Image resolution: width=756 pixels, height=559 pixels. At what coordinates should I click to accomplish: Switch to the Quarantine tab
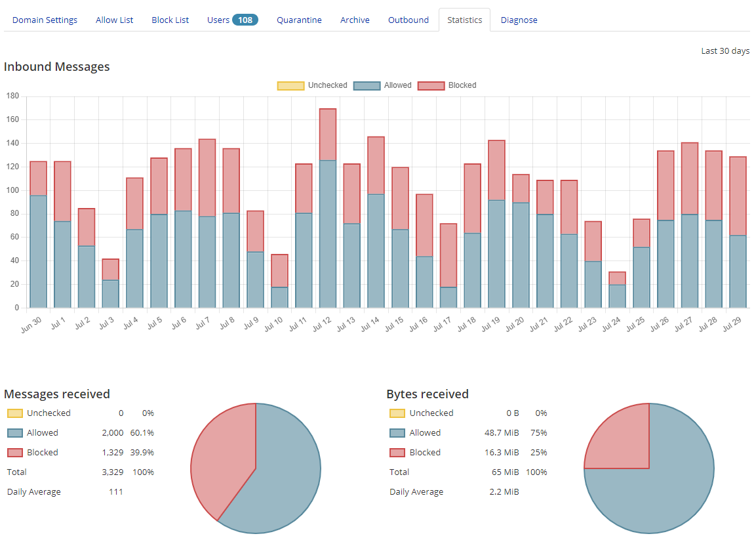click(299, 20)
